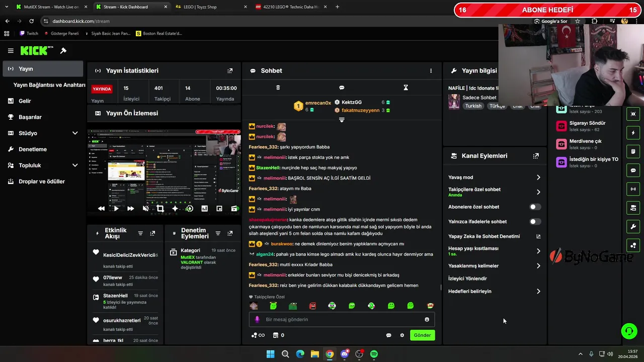Click the Sigarayı Söndür reward item

(587, 126)
